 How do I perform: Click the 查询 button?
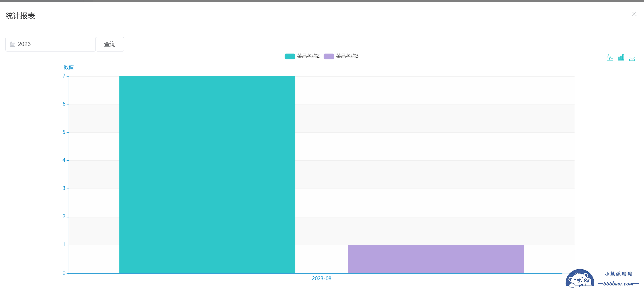click(110, 44)
